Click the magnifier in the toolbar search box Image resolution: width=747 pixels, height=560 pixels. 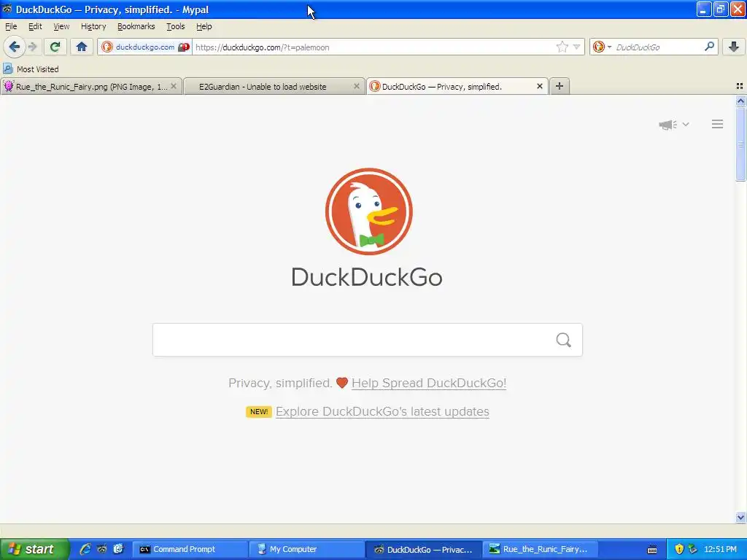(709, 47)
